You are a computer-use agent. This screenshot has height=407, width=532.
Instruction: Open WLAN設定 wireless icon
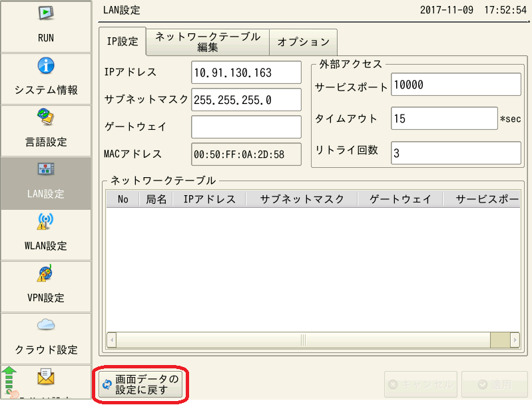(x=46, y=222)
